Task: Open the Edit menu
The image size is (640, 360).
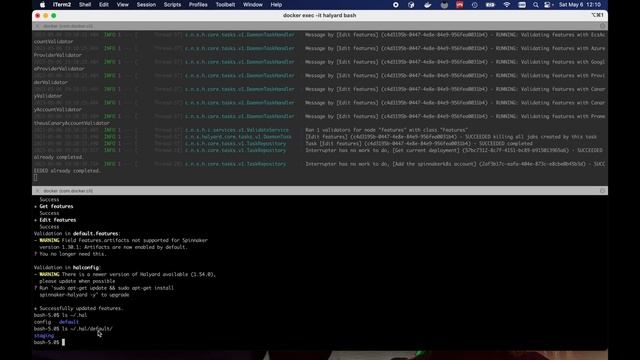Action: click(104, 5)
